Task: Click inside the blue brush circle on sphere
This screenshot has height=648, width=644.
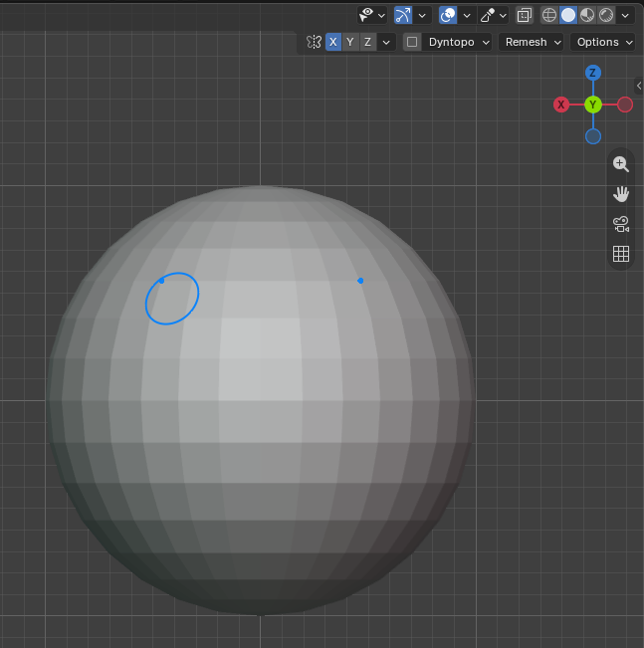Action: (x=172, y=299)
